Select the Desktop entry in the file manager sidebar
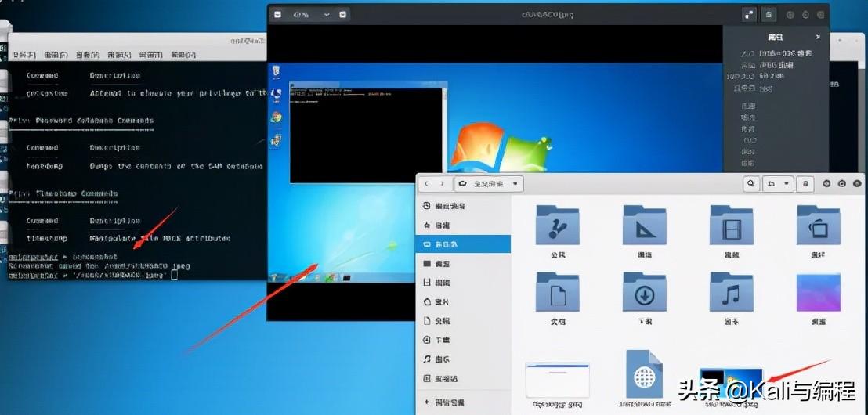868x415 pixels. pos(463,264)
